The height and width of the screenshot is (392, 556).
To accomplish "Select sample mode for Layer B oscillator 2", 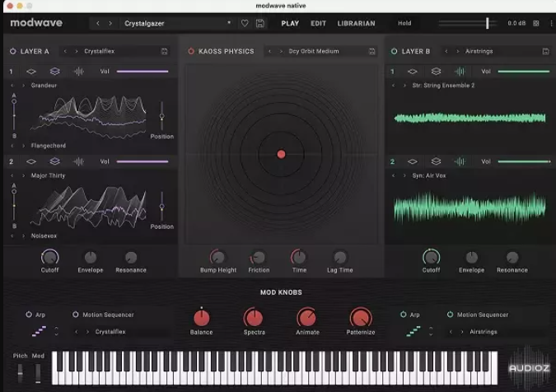I will (460, 161).
